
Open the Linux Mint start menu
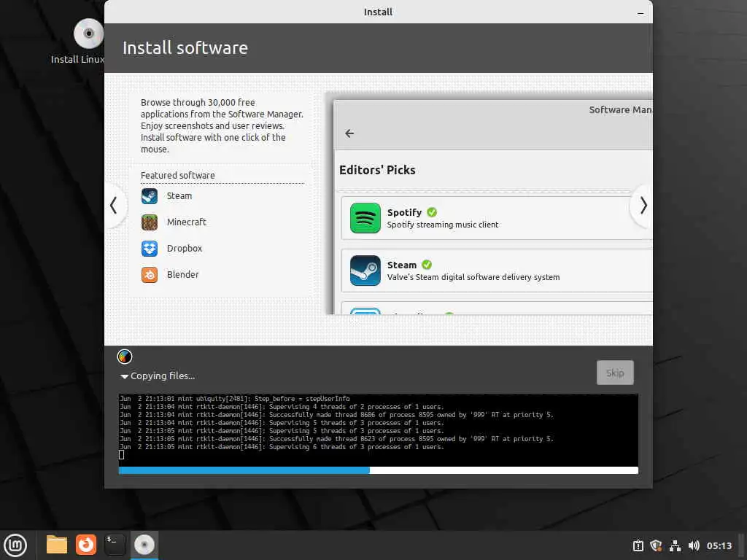15,545
